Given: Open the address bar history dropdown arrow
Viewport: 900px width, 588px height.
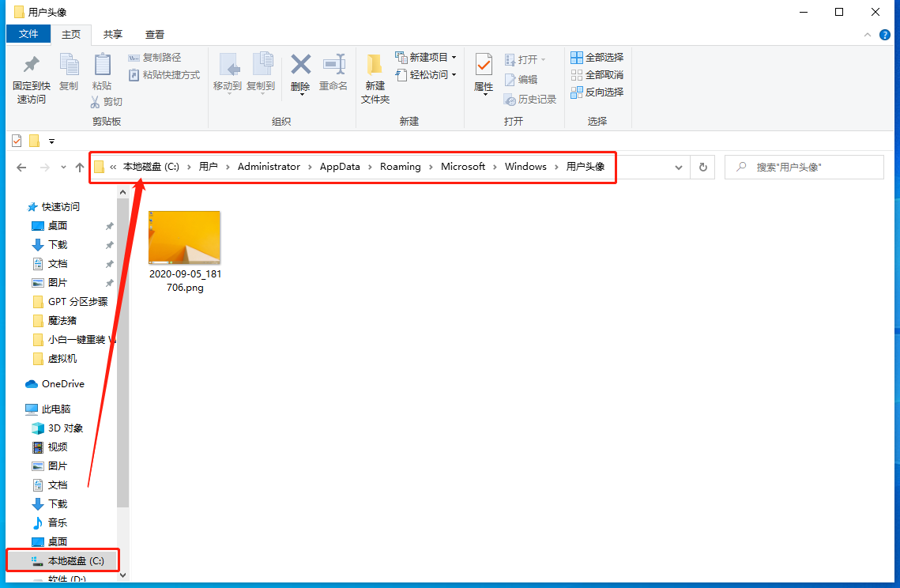Looking at the screenshot, I should [x=678, y=167].
